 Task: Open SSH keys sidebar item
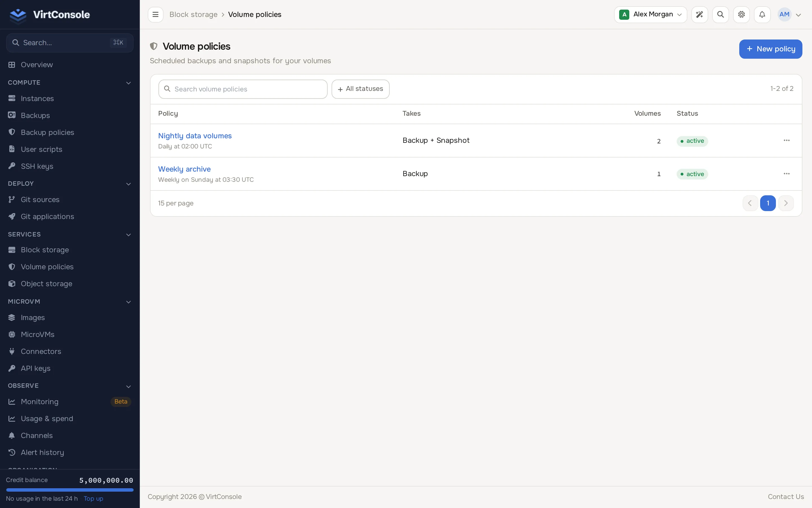coord(70,166)
